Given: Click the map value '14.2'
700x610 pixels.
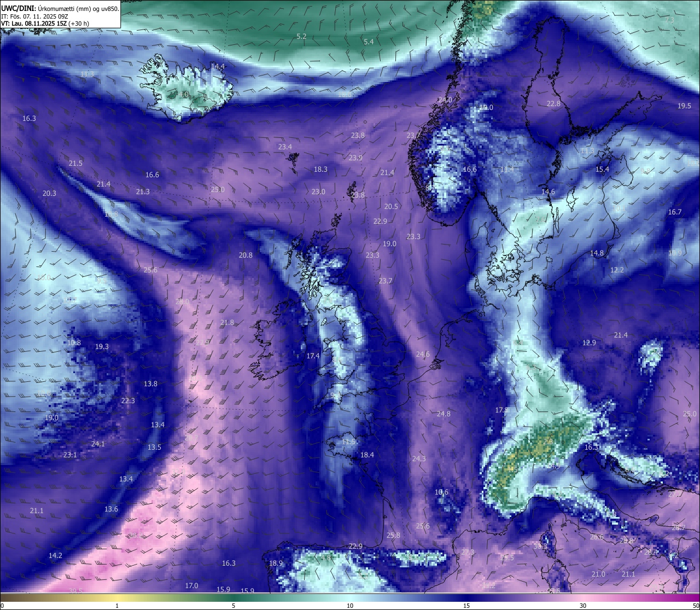Looking at the screenshot, I should tap(55, 555).
